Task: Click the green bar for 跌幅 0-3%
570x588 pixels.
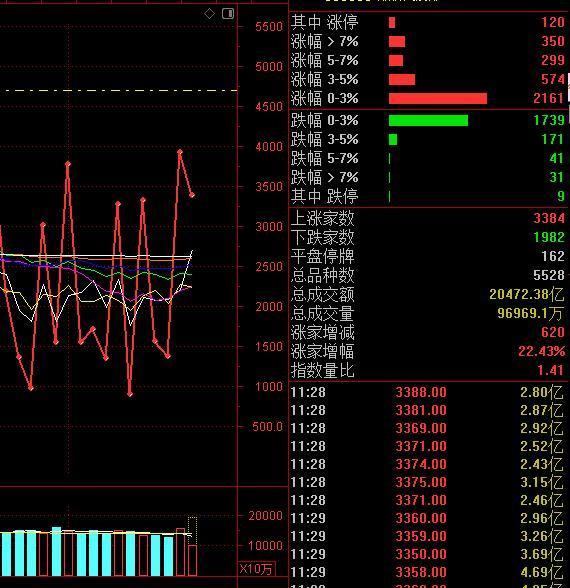Action: pos(429,120)
